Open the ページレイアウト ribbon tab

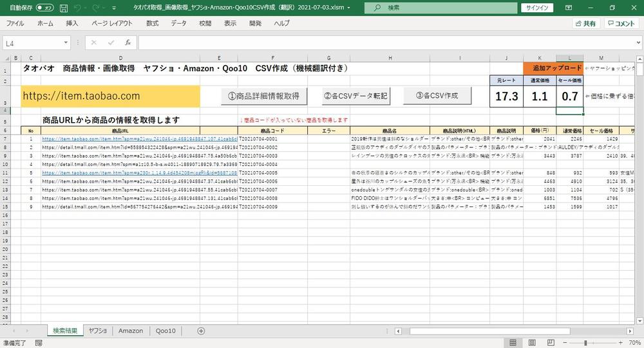coord(112,23)
